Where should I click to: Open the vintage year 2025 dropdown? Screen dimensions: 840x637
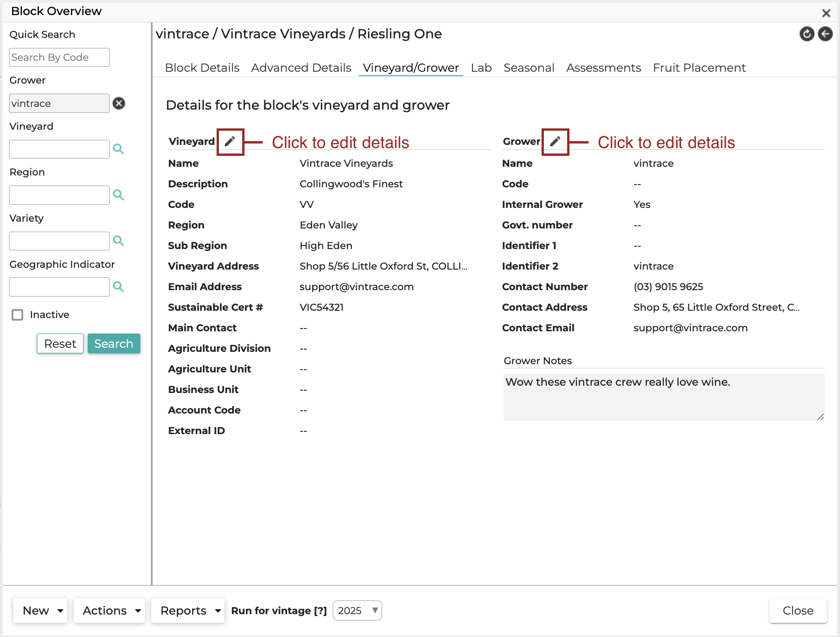pos(357,610)
